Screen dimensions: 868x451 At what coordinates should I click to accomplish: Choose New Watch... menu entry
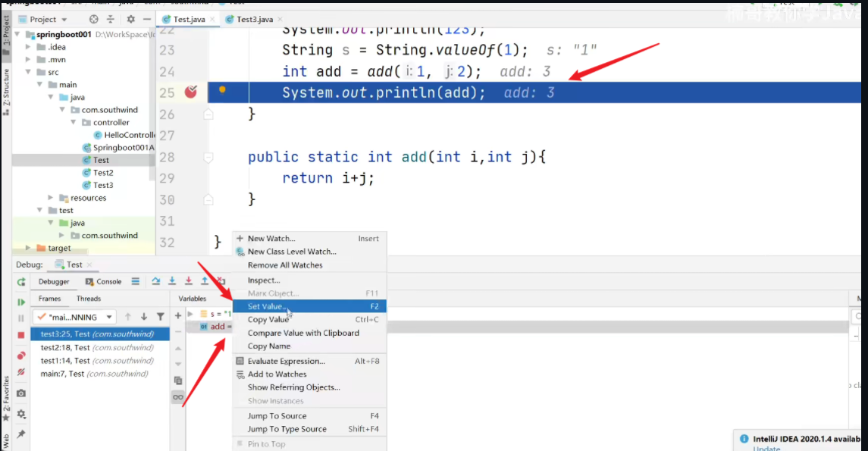(x=309, y=239)
